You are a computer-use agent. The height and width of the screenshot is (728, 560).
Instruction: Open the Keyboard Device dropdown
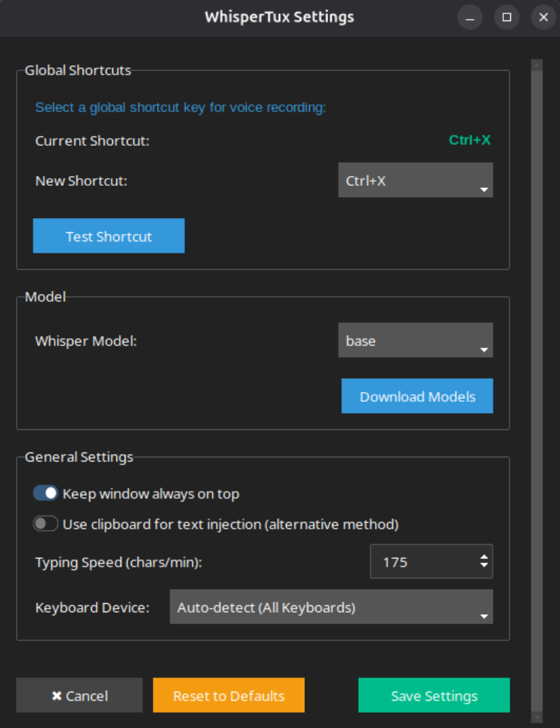(332, 607)
